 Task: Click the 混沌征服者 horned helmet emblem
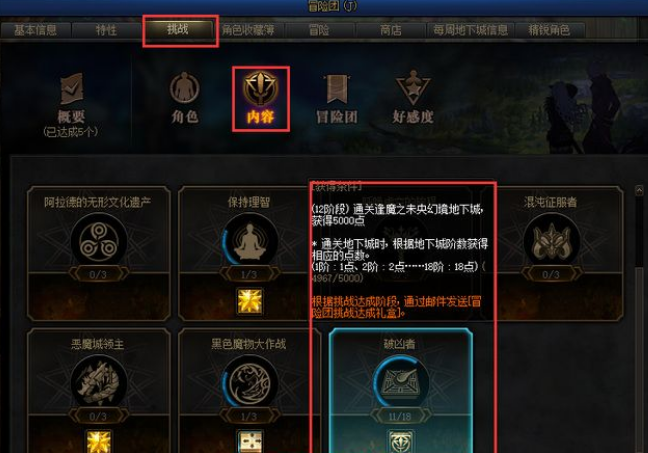(551, 240)
